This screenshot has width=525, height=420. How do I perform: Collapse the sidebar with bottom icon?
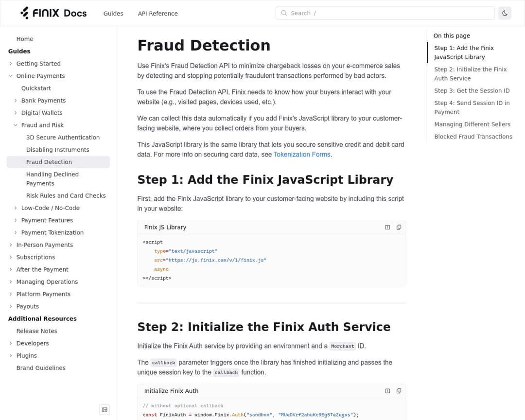(x=105, y=410)
